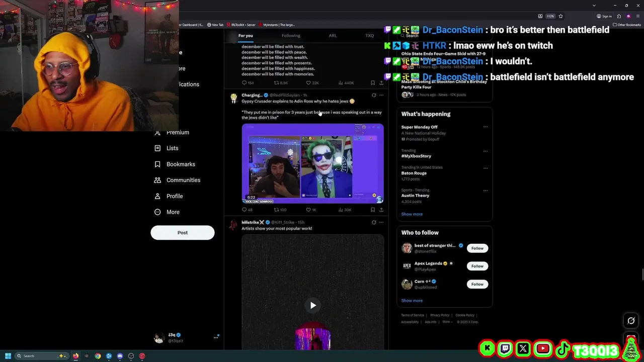Screen dimensions: 644x362
Task: Open more options on the Charging post
Action: pyautogui.click(x=381, y=95)
